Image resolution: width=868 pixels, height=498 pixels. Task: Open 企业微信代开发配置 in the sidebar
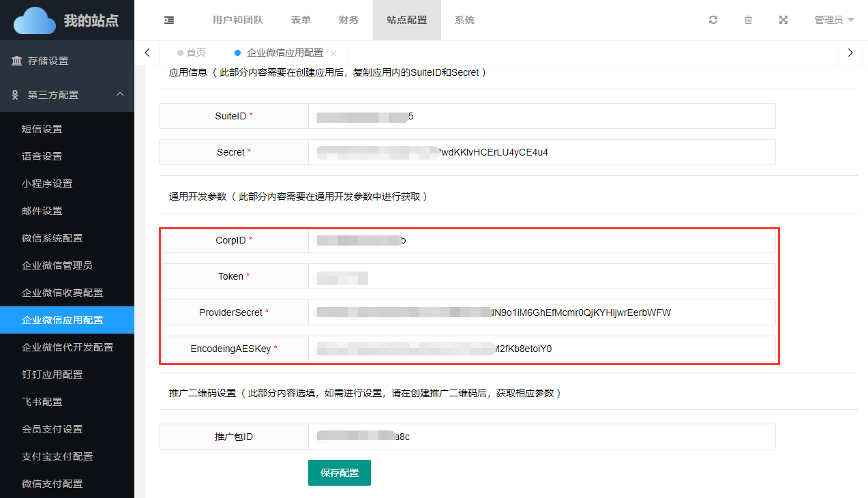(x=67, y=347)
